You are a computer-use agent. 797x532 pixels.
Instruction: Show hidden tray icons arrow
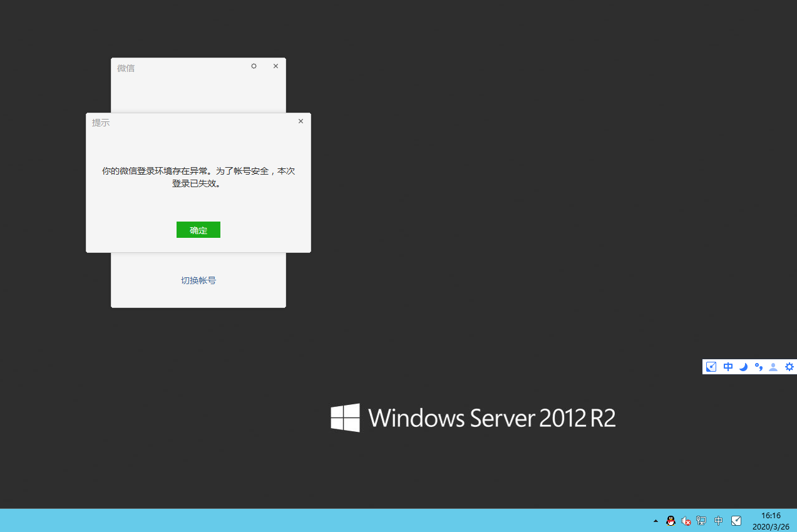click(x=656, y=521)
